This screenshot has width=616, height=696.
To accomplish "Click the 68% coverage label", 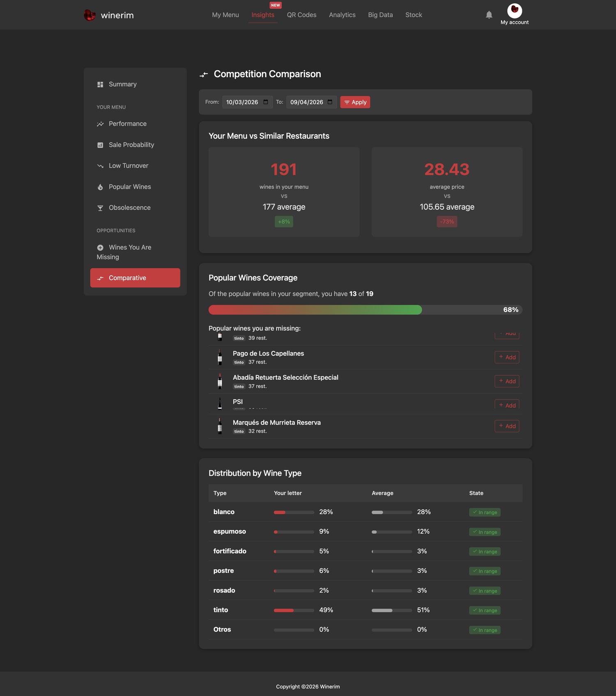I will point(511,310).
